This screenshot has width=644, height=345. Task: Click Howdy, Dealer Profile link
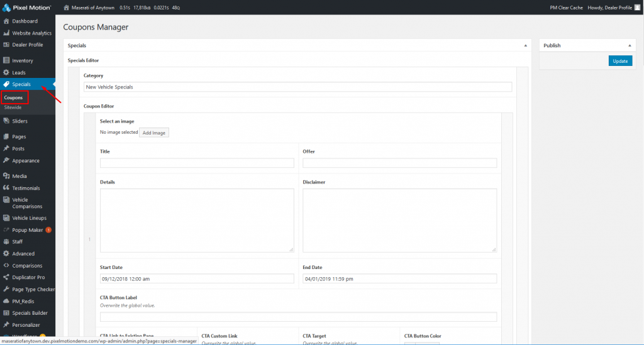pyautogui.click(x=609, y=8)
